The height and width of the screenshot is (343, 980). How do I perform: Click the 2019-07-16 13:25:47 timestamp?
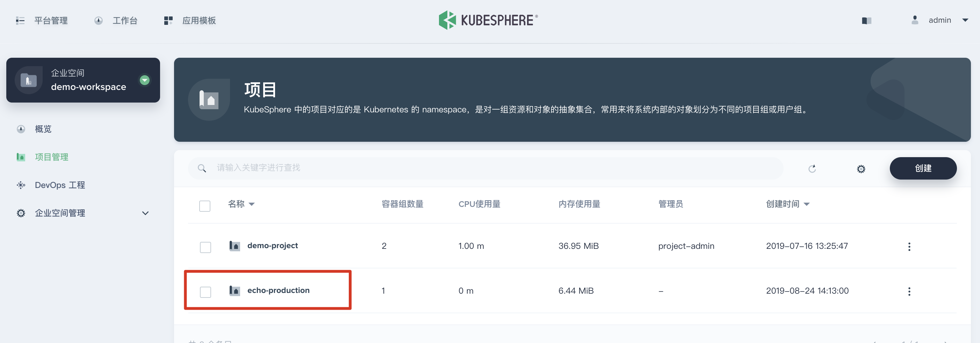pos(807,246)
